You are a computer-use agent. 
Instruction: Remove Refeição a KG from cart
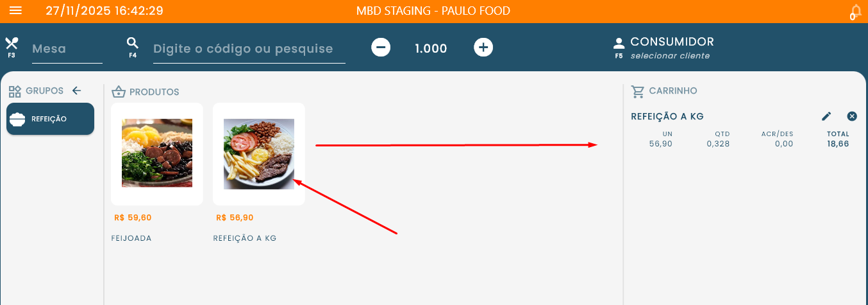coord(852,116)
